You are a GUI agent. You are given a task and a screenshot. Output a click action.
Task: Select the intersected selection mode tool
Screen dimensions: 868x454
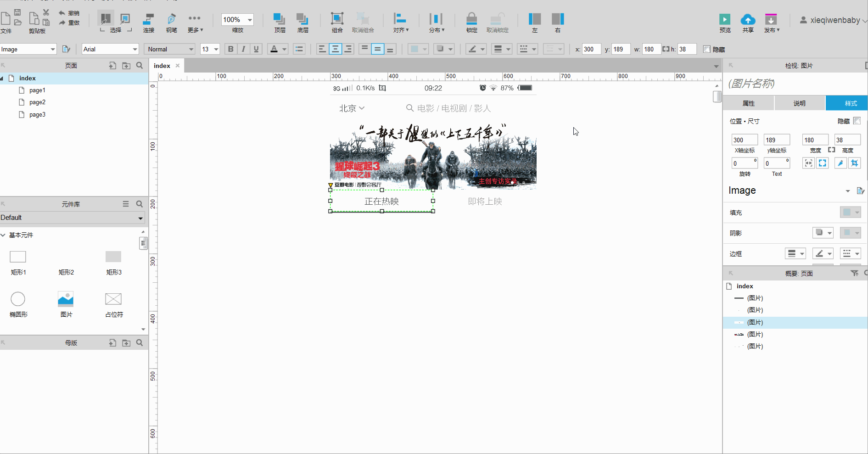click(x=106, y=19)
